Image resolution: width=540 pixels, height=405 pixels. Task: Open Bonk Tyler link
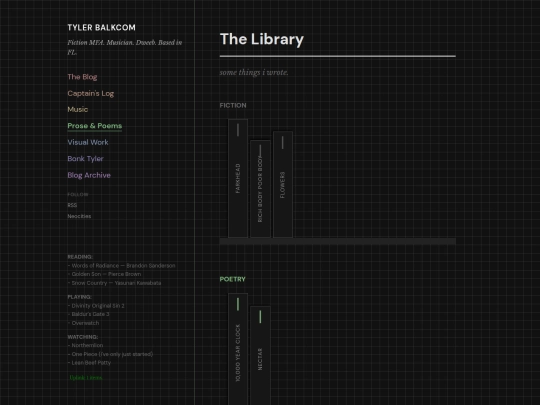pyautogui.click(x=85, y=159)
